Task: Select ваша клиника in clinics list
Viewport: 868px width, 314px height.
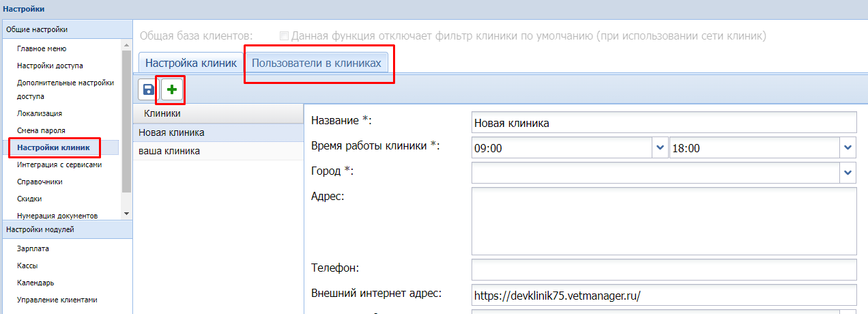Action: (169, 151)
